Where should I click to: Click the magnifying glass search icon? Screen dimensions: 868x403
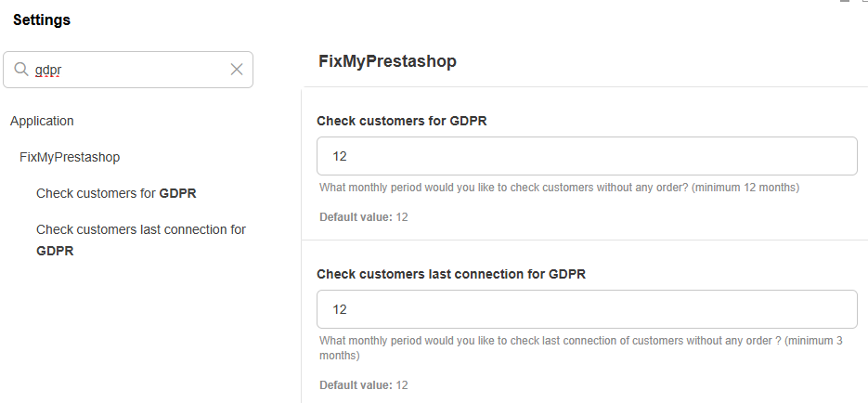tap(21, 70)
